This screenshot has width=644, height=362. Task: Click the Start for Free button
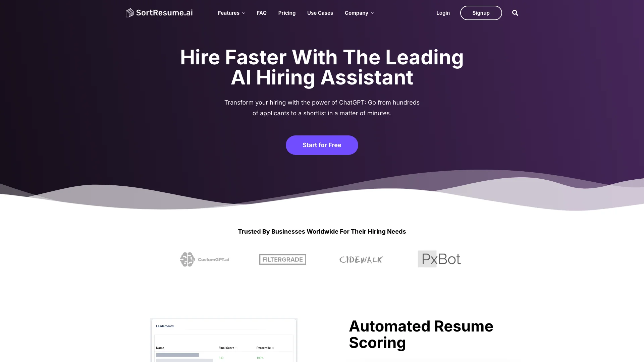tap(322, 145)
